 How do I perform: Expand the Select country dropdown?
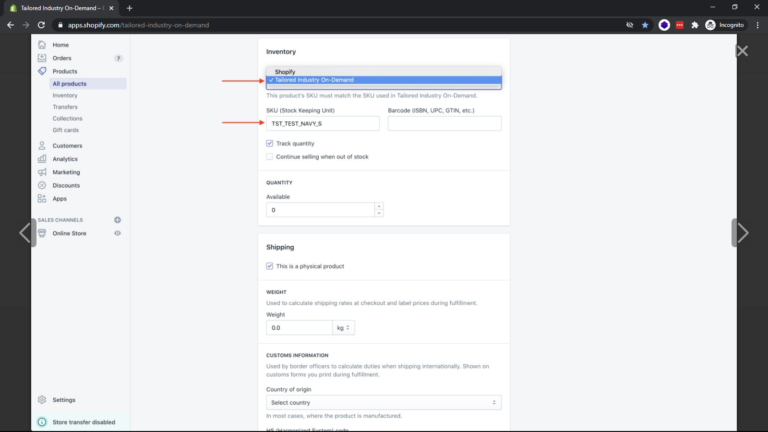[383, 402]
